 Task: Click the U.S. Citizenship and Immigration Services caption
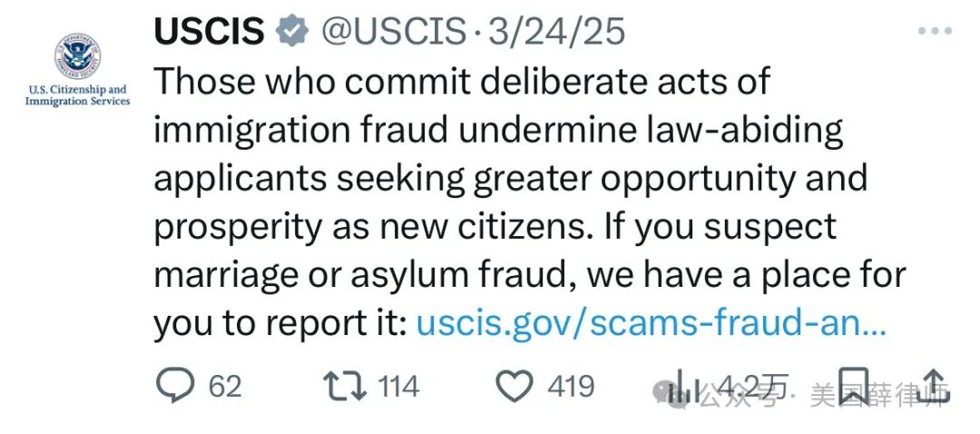pos(77,95)
